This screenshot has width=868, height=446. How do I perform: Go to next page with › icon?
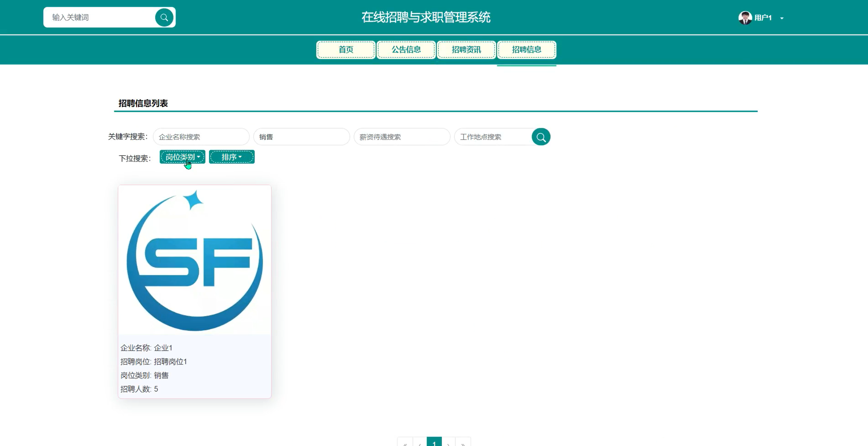(x=449, y=443)
